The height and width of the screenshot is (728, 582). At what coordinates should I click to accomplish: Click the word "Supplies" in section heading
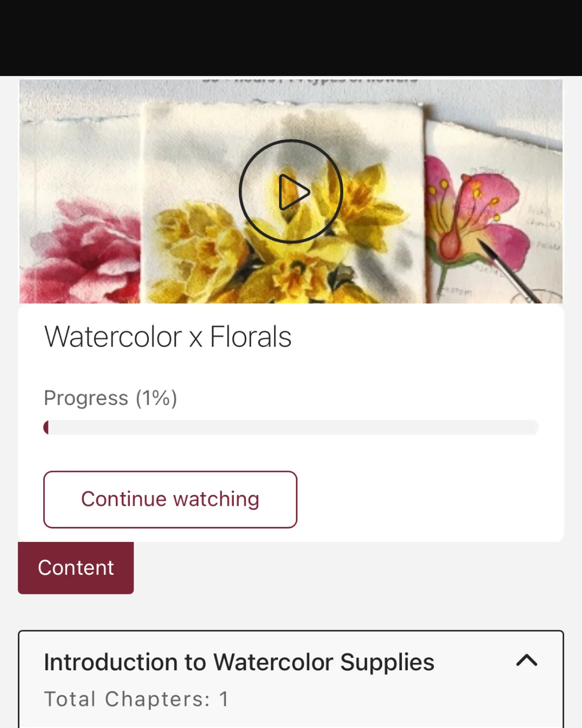[x=387, y=662]
